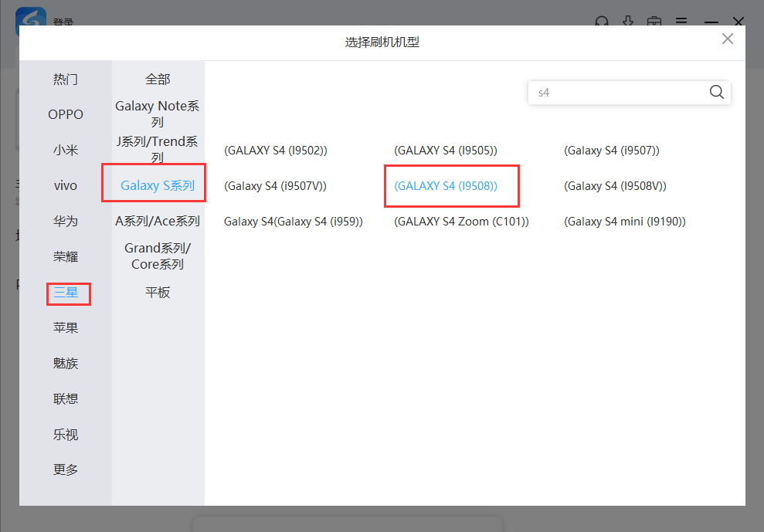Pick model GALAXY S4 (I9502)
764x532 pixels.
coord(275,151)
